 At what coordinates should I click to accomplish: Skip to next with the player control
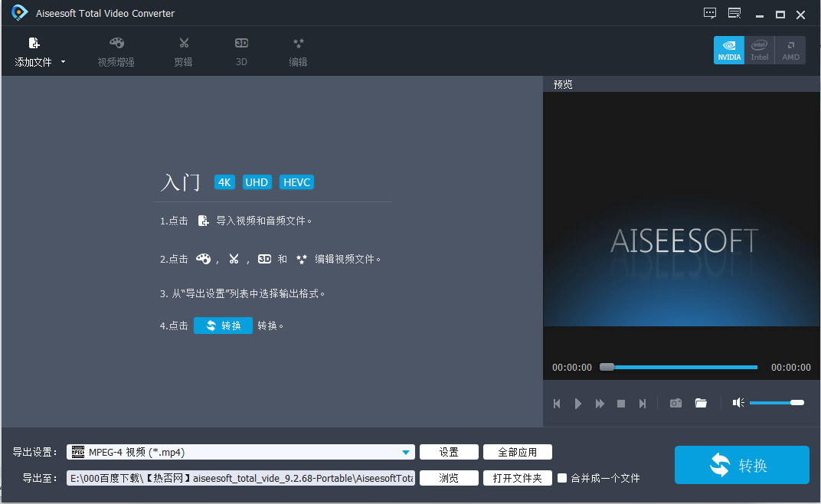pyautogui.click(x=643, y=404)
